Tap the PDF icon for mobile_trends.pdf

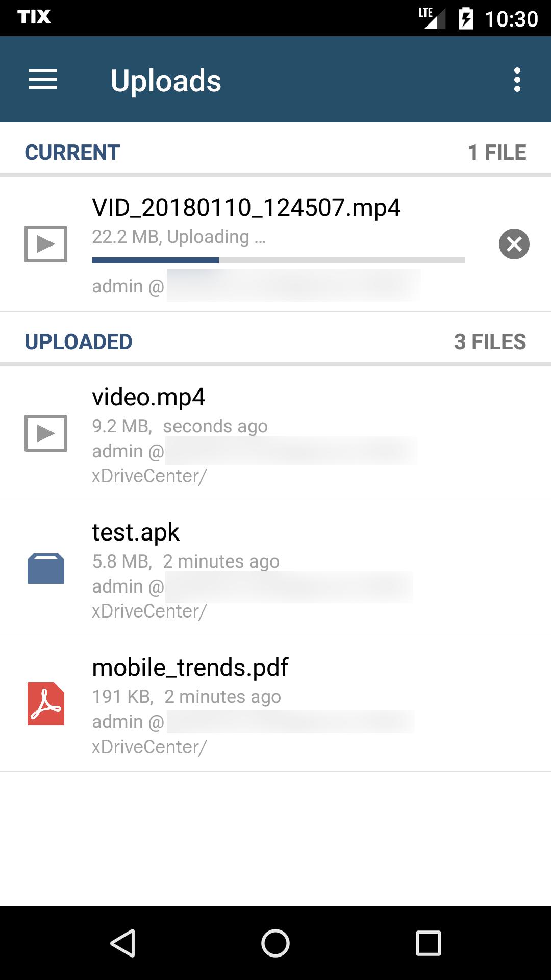(x=46, y=704)
